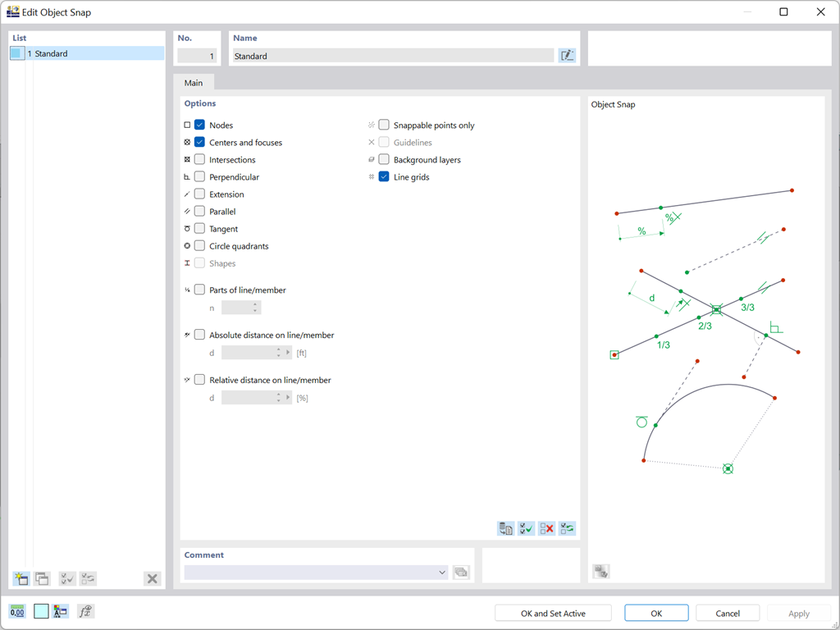
Task: Click the Cancel button
Action: (x=728, y=614)
